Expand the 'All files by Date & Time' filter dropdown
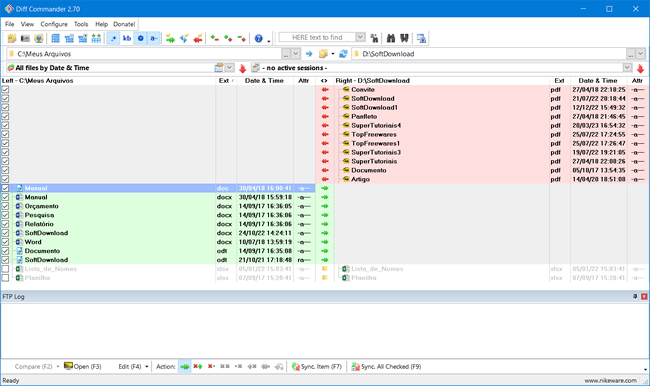The image size is (650, 386). 229,68
